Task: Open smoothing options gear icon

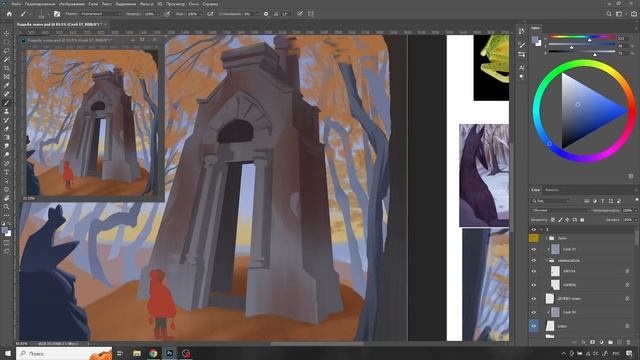Action: 266,14
